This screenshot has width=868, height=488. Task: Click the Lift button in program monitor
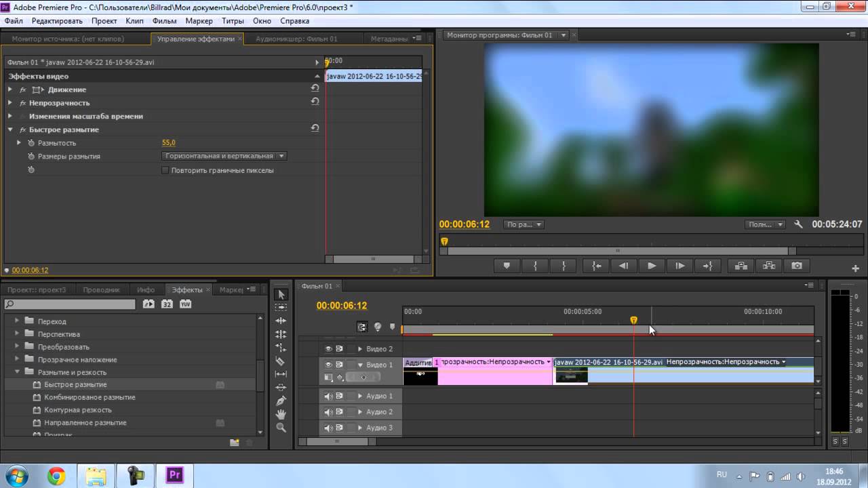pos(740,266)
